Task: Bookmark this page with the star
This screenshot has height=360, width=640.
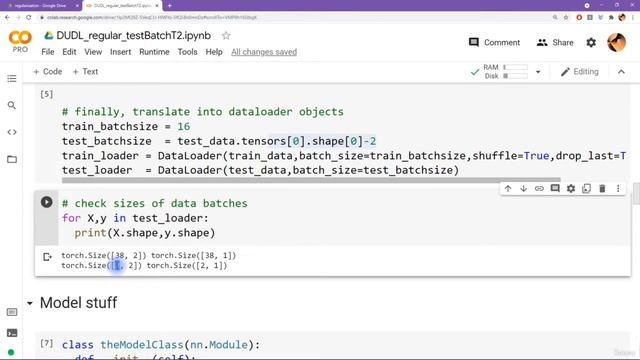Action: point(566,18)
